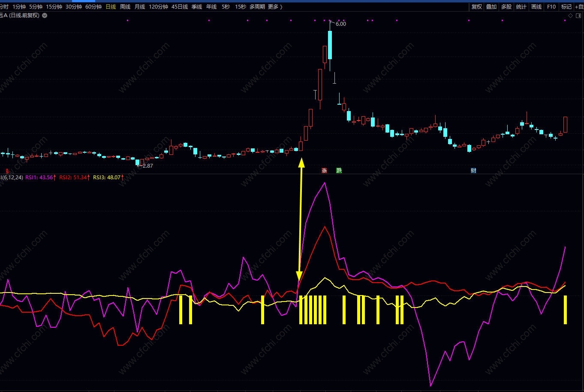This screenshot has height=392, width=584.
Task: Click the diamond icon at chart corner
Action: pyautogui.click(x=570, y=16)
